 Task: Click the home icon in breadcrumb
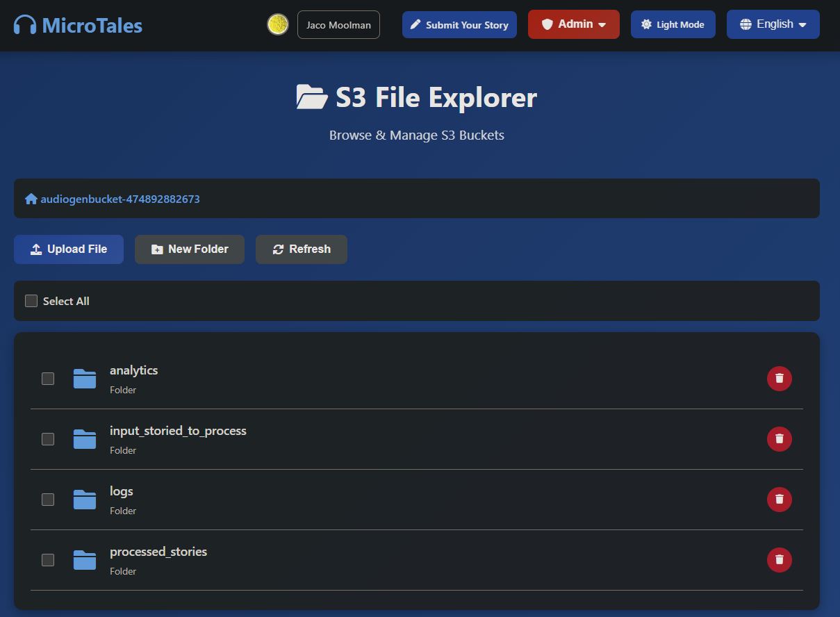pos(31,199)
